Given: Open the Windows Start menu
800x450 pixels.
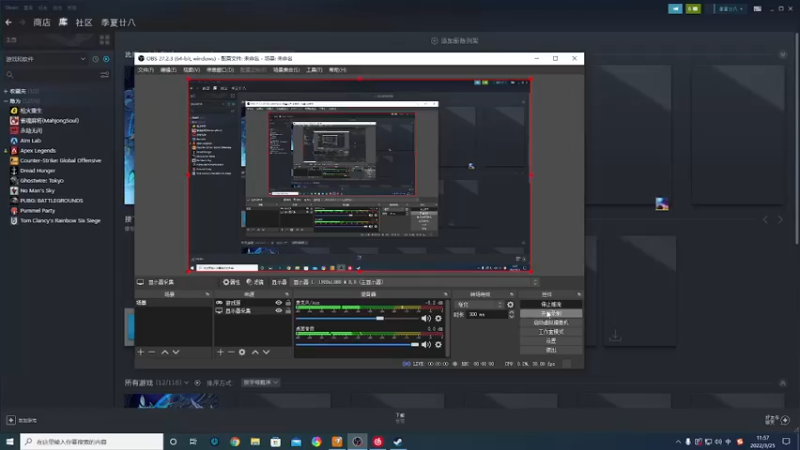Looking at the screenshot, I should click(x=10, y=441).
